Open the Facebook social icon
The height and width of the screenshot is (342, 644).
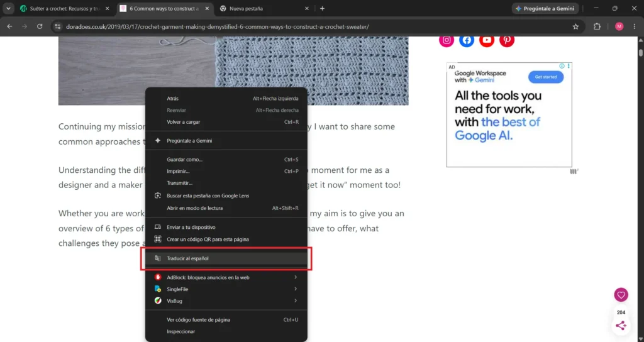tap(467, 40)
